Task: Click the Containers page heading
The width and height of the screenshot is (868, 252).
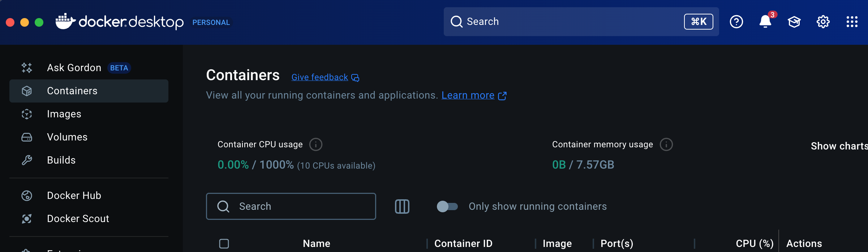Action: click(x=243, y=75)
